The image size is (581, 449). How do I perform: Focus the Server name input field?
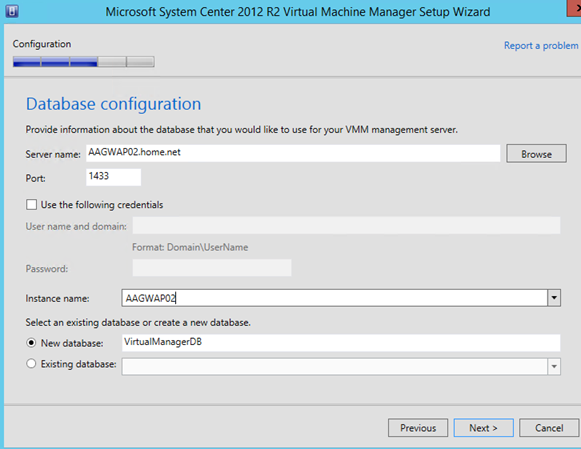(293, 153)
